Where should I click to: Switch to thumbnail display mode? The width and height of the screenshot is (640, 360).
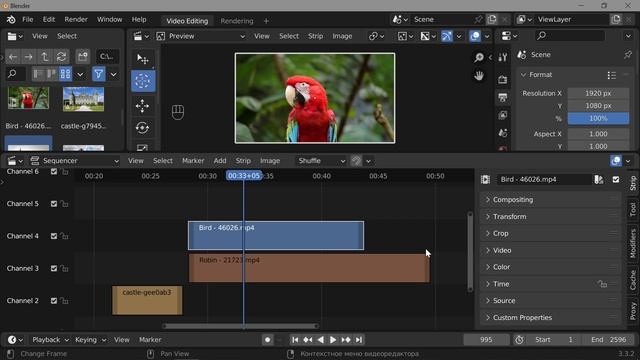[x=65, y=74]
